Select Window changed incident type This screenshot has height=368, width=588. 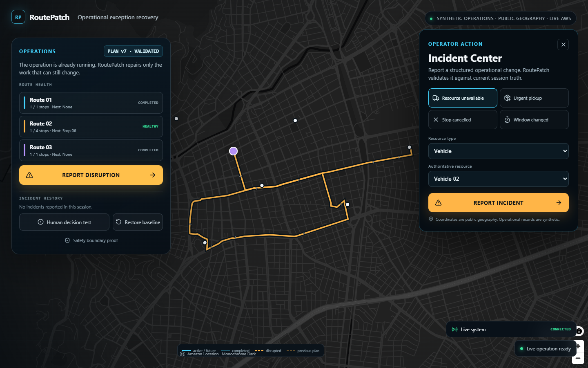[534, 120]
